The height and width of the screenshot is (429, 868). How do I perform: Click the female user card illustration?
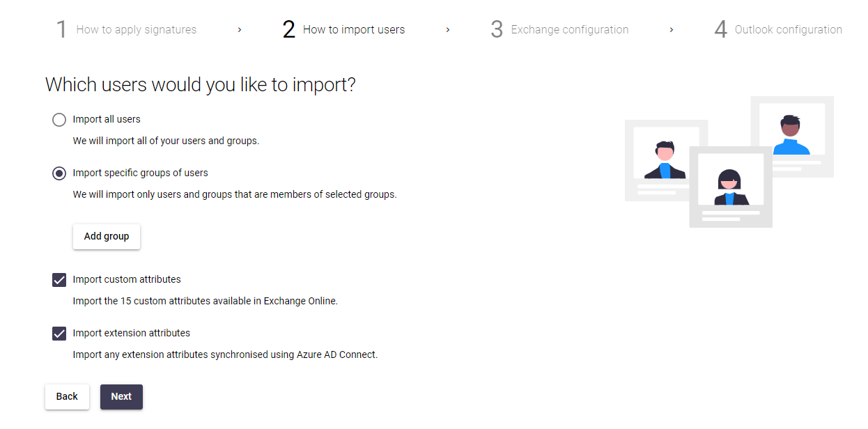point(731,187)
